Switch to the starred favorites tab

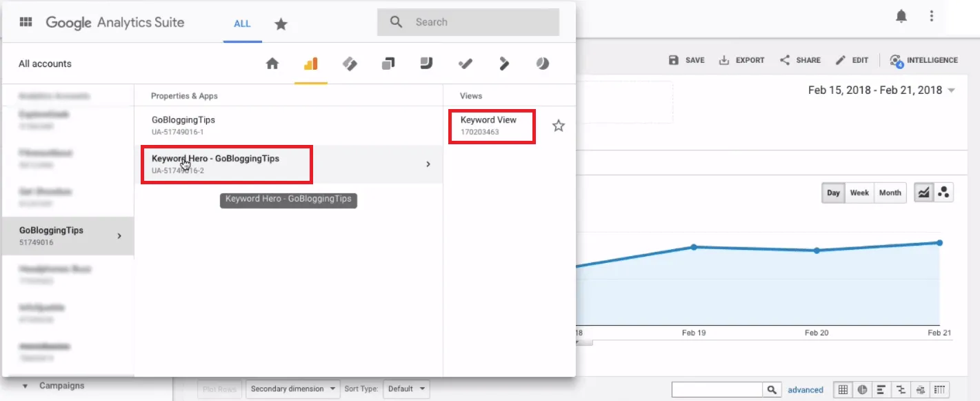click(x=281, y=24)
